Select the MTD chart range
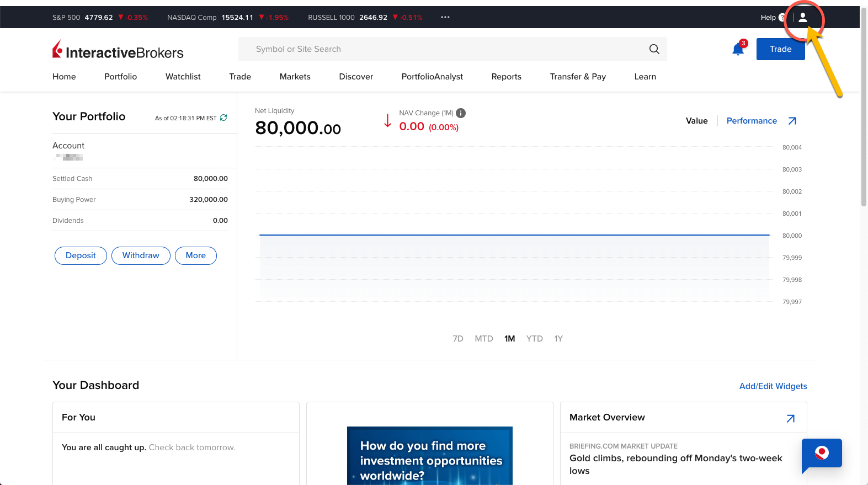868x485 pixels. point(484,339)
